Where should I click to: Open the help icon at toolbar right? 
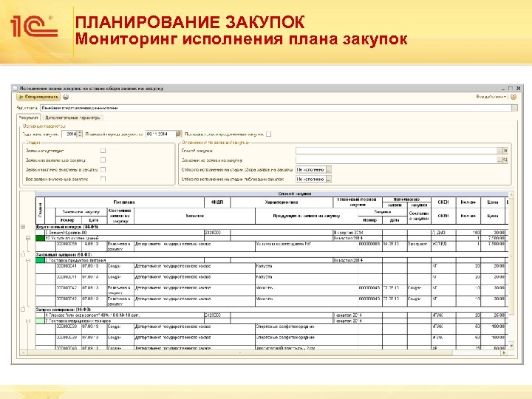pyautogui.click(x=514, y=97)
